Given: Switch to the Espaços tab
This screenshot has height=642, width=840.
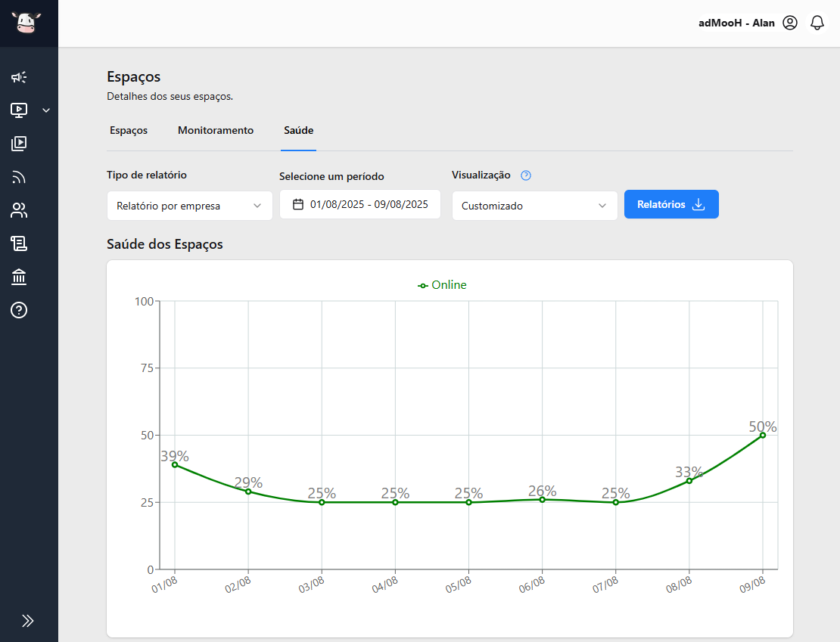Looking at the screenshot, I should pyautogui.click(x=129, y=130).
